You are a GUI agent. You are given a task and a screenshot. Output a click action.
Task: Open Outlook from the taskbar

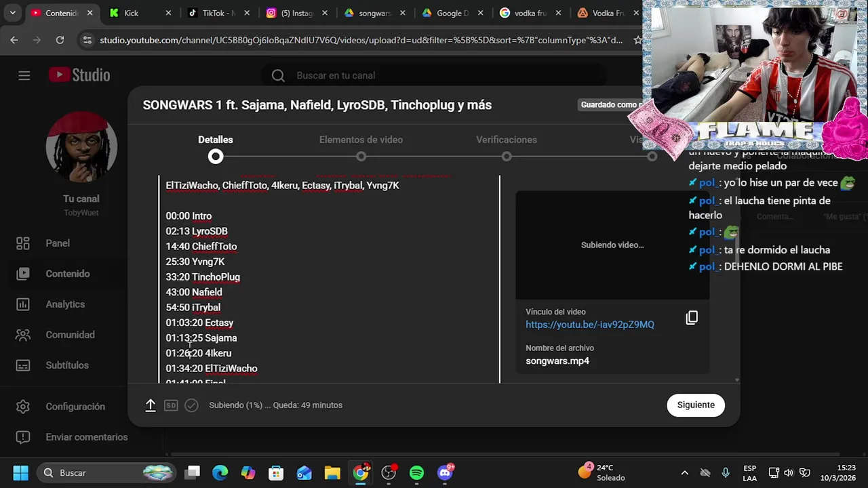click(x=304, y=472)
